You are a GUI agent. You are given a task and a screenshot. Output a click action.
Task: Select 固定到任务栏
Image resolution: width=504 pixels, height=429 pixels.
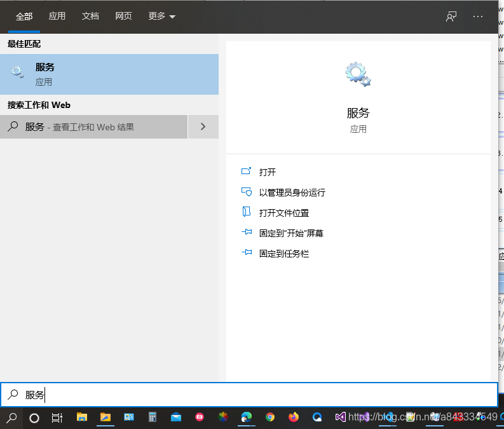pos(284,254)
